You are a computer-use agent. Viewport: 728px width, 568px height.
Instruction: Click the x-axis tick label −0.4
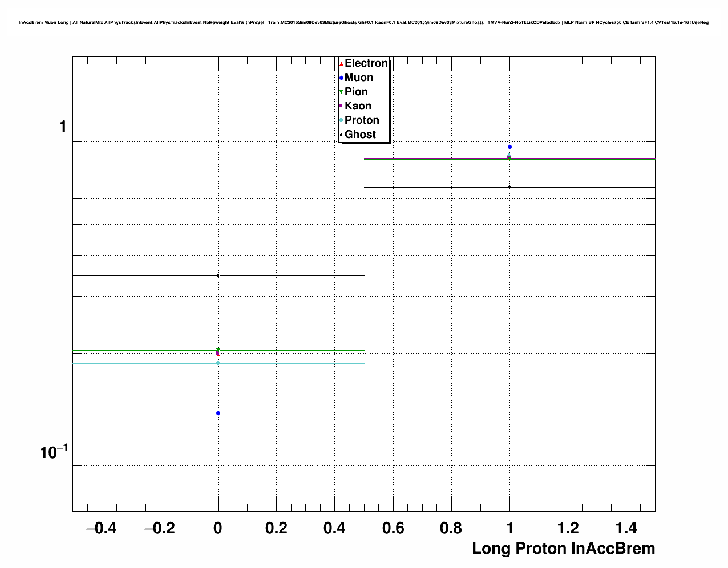[101, 529]
